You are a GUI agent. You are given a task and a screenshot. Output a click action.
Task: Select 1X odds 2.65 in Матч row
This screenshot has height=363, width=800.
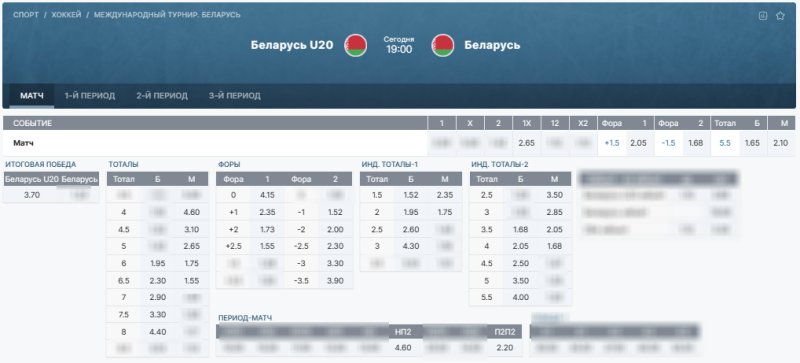point(527,143)
